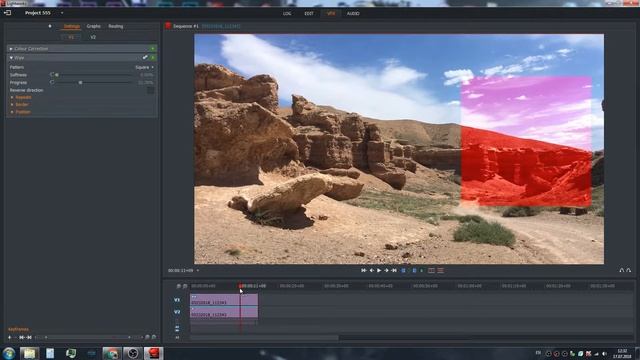The image size is (640, 360).
Task: Open the Graphs tab
Action: point(93,26)
